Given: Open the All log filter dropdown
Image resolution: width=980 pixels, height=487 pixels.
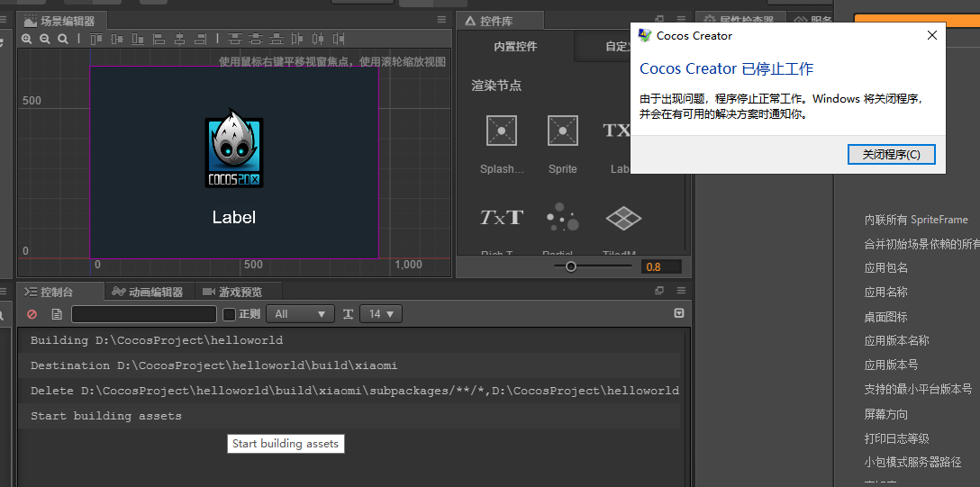Looking at the screenshot, I should click(300, 314).
